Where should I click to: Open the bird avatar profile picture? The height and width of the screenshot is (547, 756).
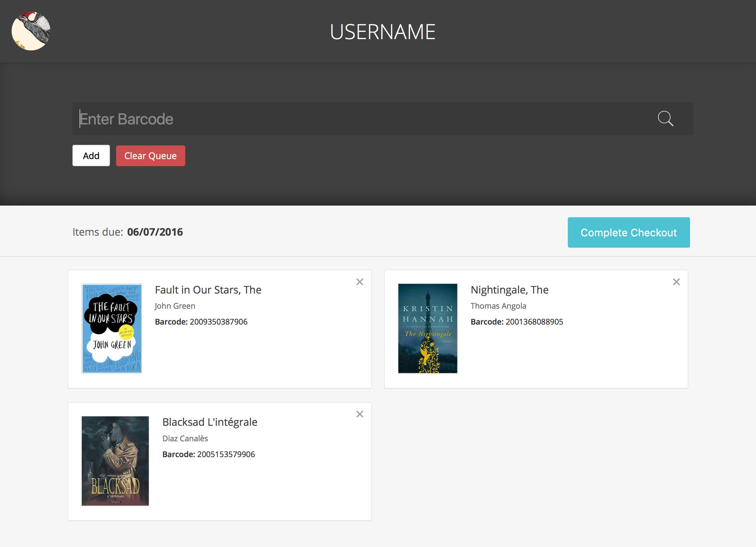click(31, 31)
